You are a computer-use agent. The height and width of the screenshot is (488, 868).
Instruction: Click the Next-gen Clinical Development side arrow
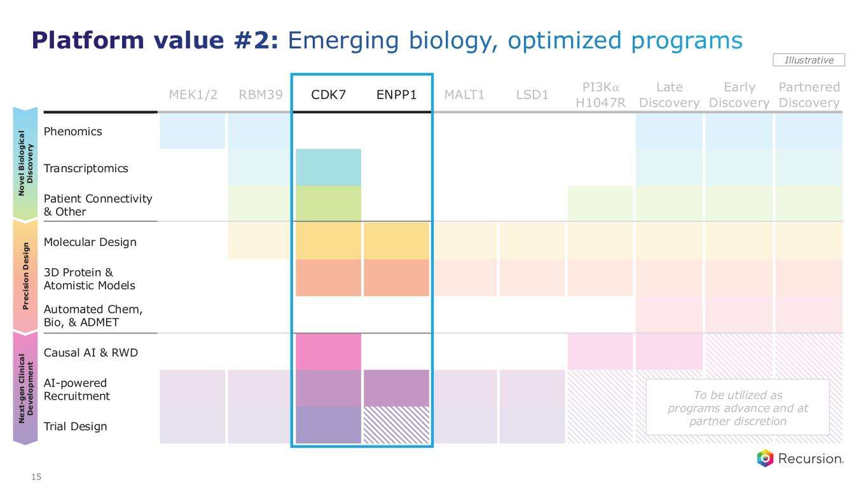pos(27,388)
